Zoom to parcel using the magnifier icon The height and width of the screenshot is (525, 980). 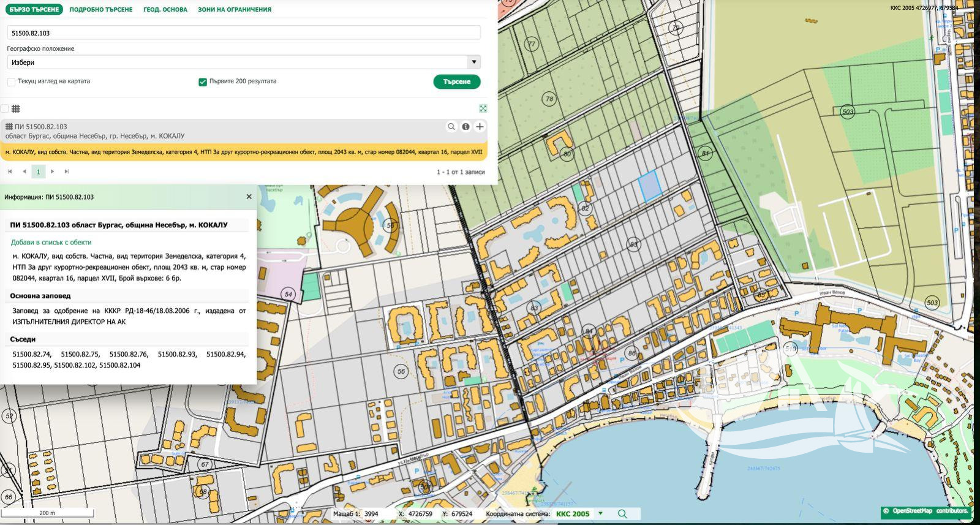tap(451, 126)
